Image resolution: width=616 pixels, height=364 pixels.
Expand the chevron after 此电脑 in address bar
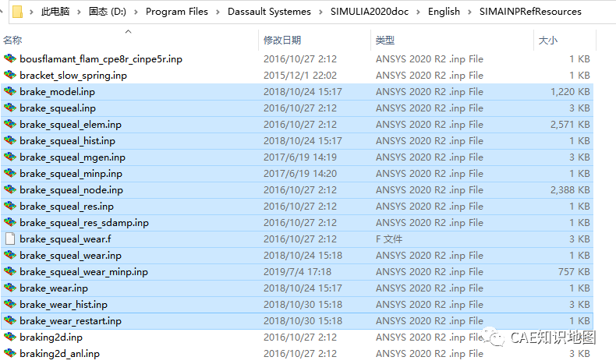coord(79,12)
